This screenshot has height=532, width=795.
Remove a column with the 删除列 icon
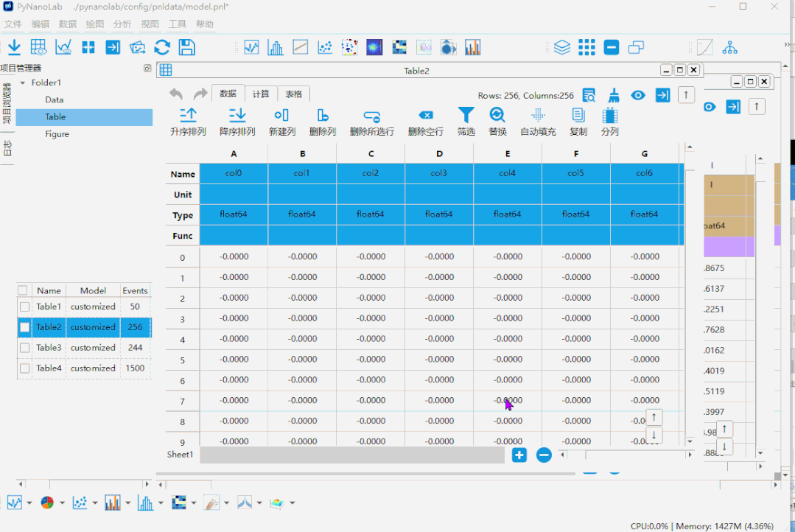323,116
